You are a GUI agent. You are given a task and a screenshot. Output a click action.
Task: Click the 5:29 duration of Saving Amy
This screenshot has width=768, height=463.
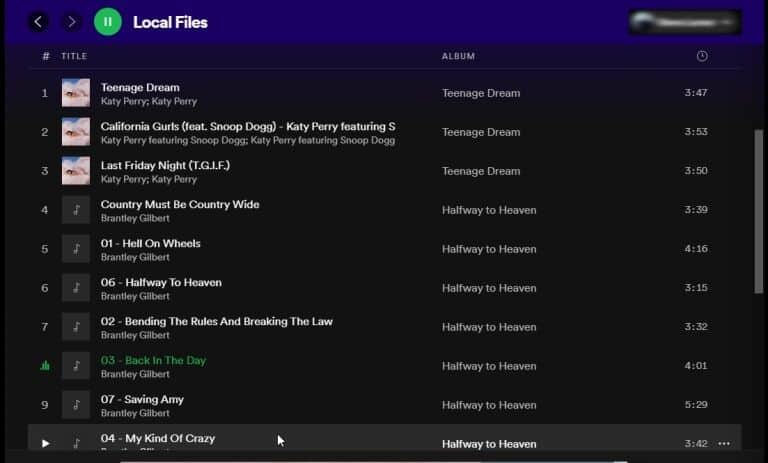pos(696,405)
